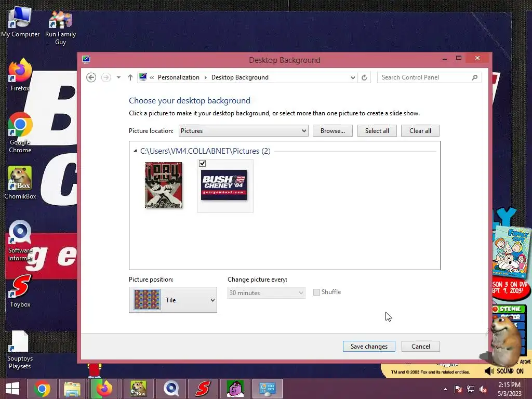Open Chrome from the taskbar
The width and height of the screenshot is (532, 399).
(x=42, y=389)
